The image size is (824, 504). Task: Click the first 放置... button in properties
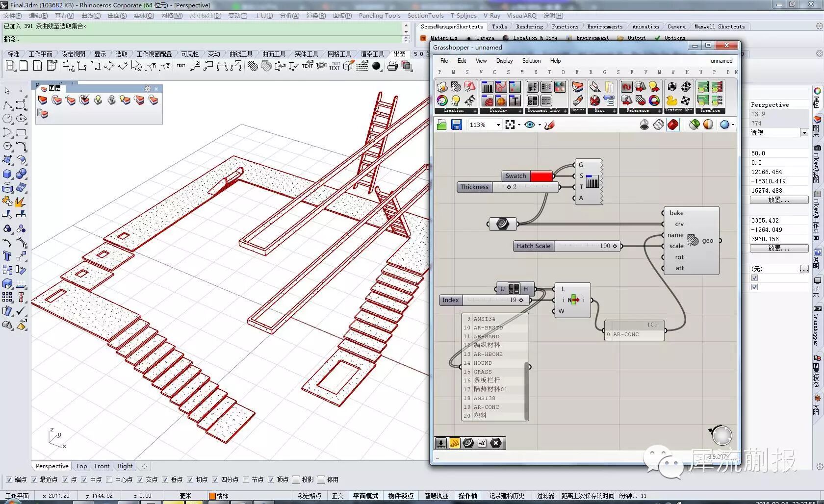pos(779,200)
